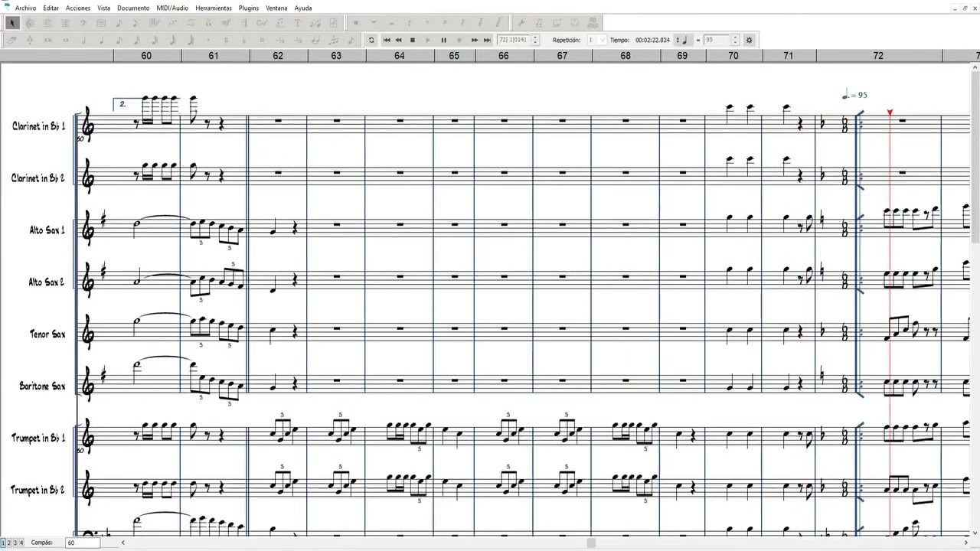Select the half note duration
Image resolution: width=980 pixels, height=551 pixels.
tap(83, 40)
